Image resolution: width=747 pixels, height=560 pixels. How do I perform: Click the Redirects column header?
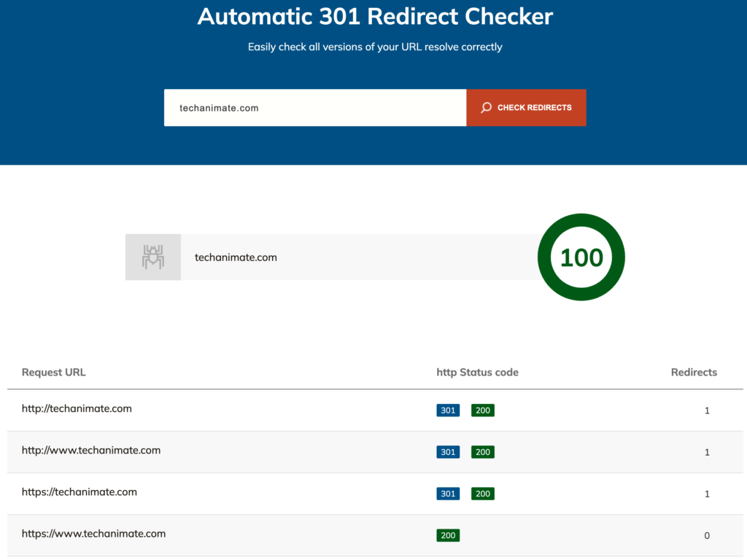[694, 372]
